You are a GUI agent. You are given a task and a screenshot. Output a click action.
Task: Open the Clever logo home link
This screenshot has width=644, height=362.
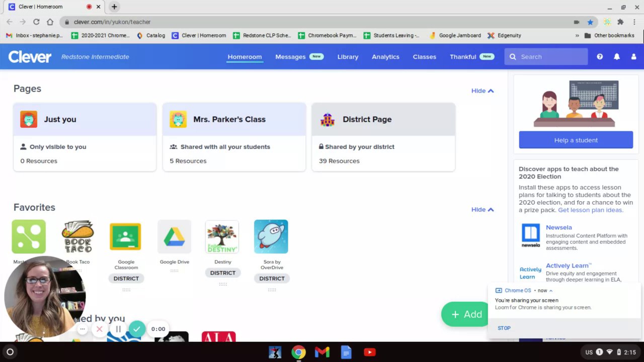click(30, 57)
